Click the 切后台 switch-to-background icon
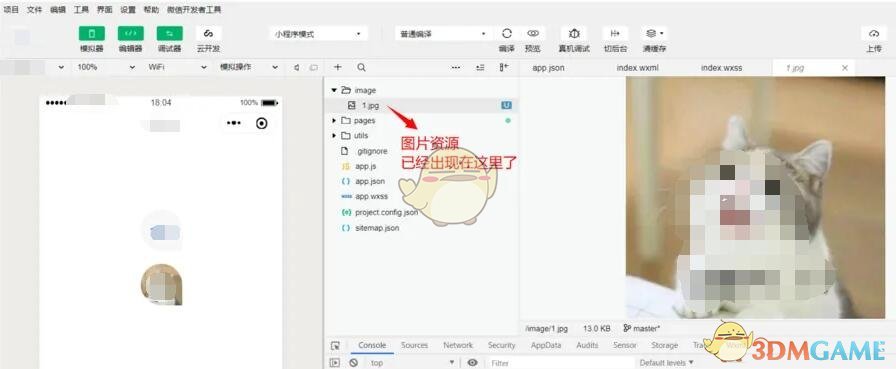 (x=615, y=34)
